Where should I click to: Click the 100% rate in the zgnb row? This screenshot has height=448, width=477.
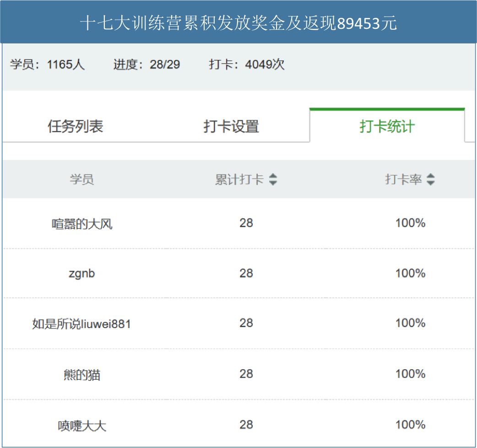coord(410,273)
